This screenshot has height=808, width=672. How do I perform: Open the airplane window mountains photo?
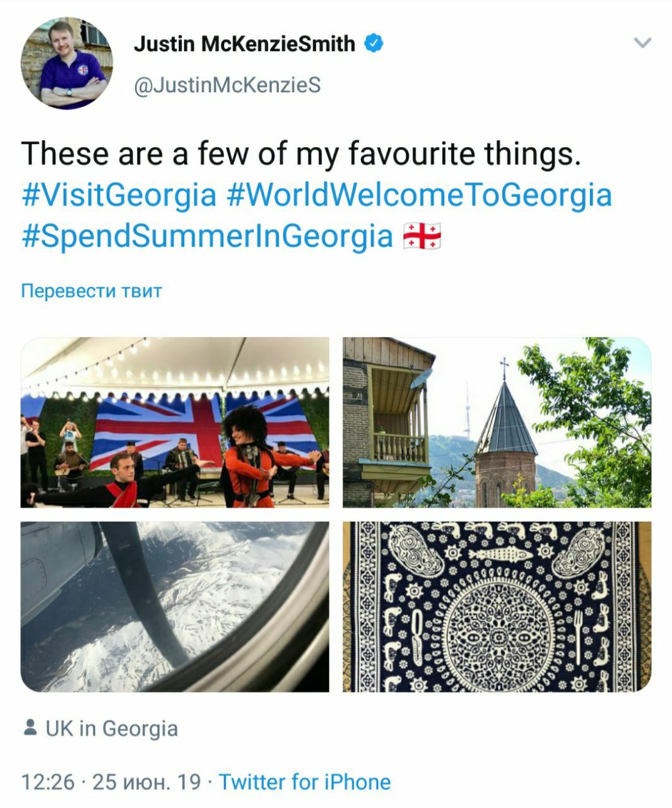click(x=175, y=607)
